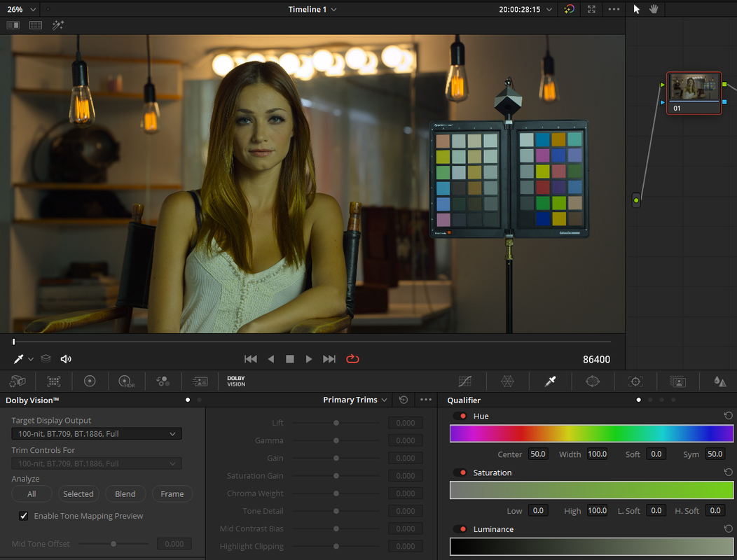Reset Luminance qualifier settings

click(728, 528)
